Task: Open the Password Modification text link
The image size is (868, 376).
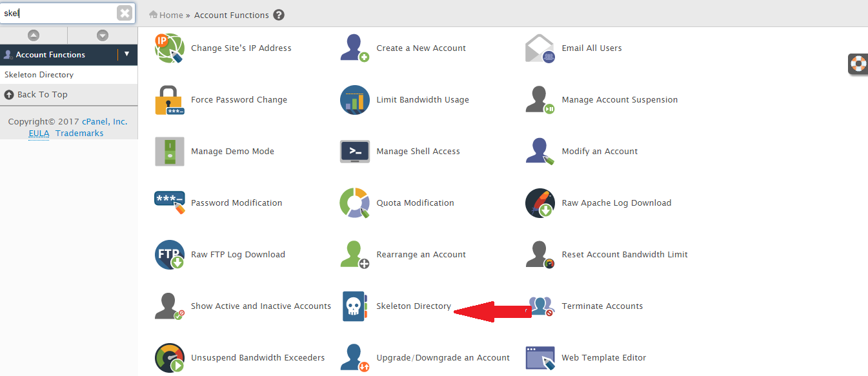Action: [237, 203]
